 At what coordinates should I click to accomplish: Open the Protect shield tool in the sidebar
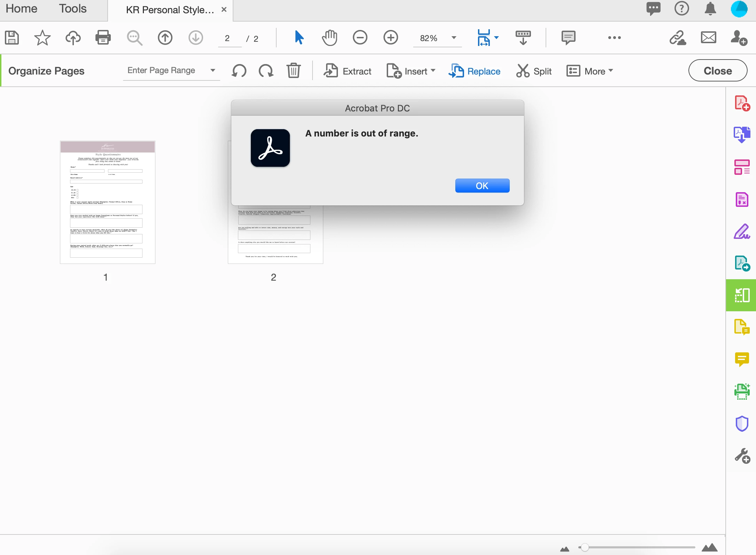point(742,424)
